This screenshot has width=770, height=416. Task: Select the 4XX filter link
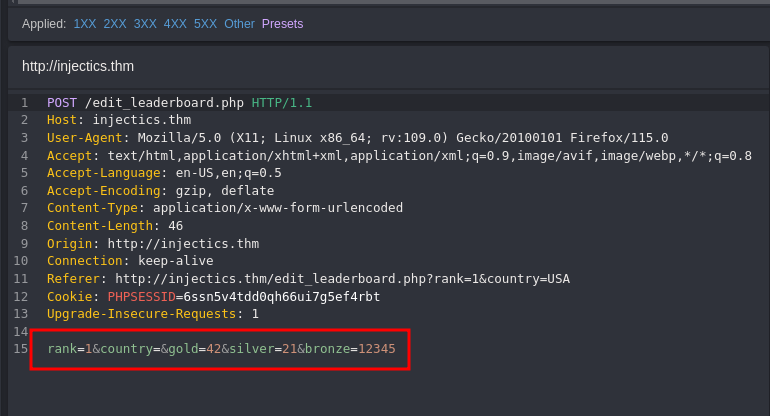(x=175, y=24)
